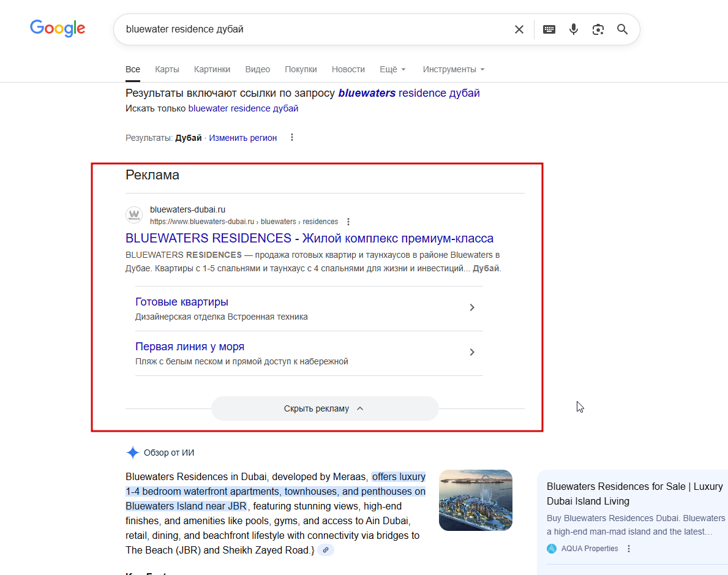Screen dimensions: 728x575
Task: Open search by image camera icon
Action: 598,29
